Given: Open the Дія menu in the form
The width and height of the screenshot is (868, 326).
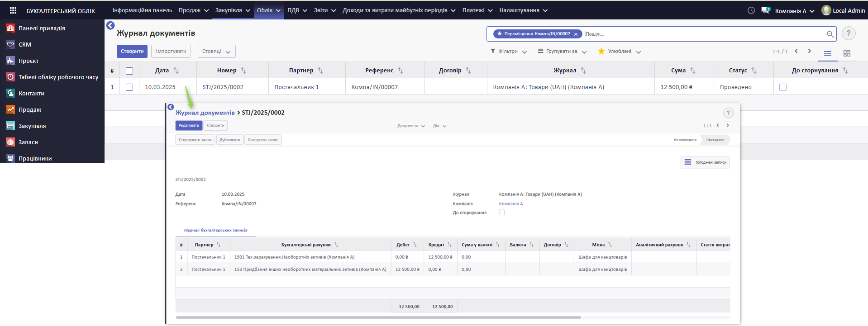Looking at the screenshot, I should 439,126.
